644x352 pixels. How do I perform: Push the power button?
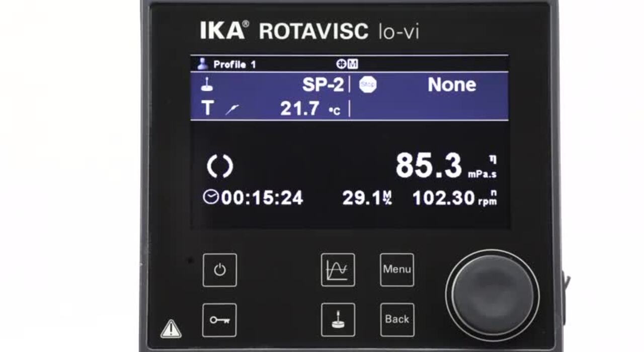[220, 270]
